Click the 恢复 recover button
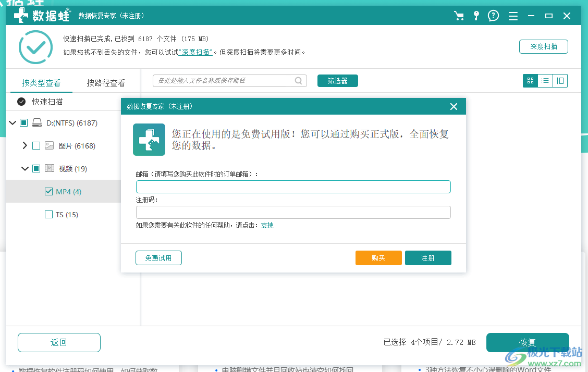The height and width of the screenshot is (372, 588). (528, 342)
